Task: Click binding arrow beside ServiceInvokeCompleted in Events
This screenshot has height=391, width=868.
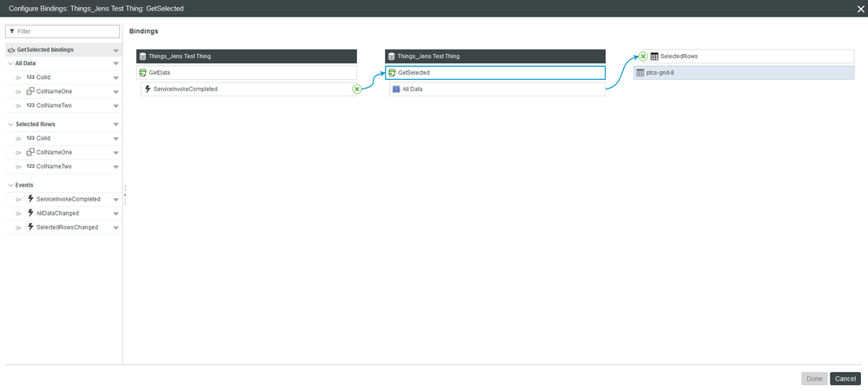Action: (x=17, y=200)
